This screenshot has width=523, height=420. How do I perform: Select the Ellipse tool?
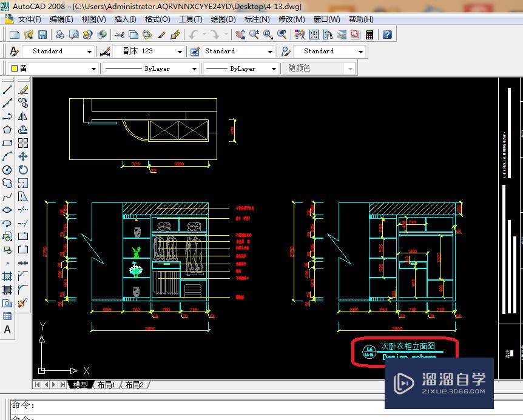7,210
